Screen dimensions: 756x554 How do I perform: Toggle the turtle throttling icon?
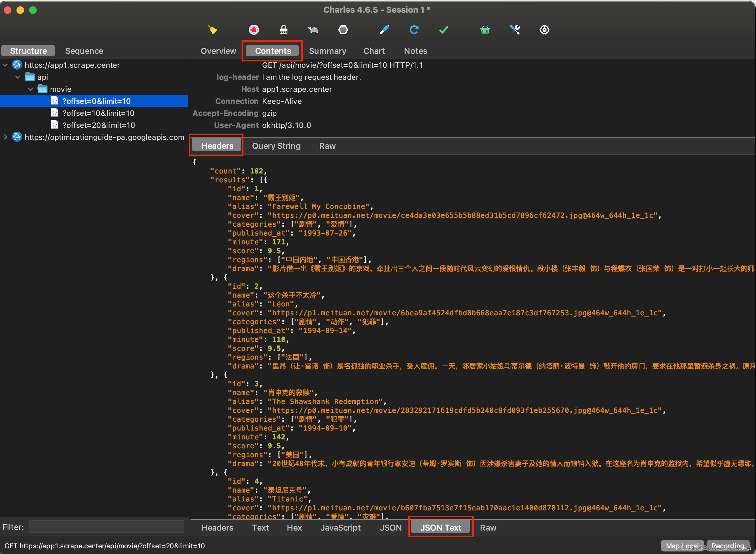pyautogui.click(x=313, y=30)
